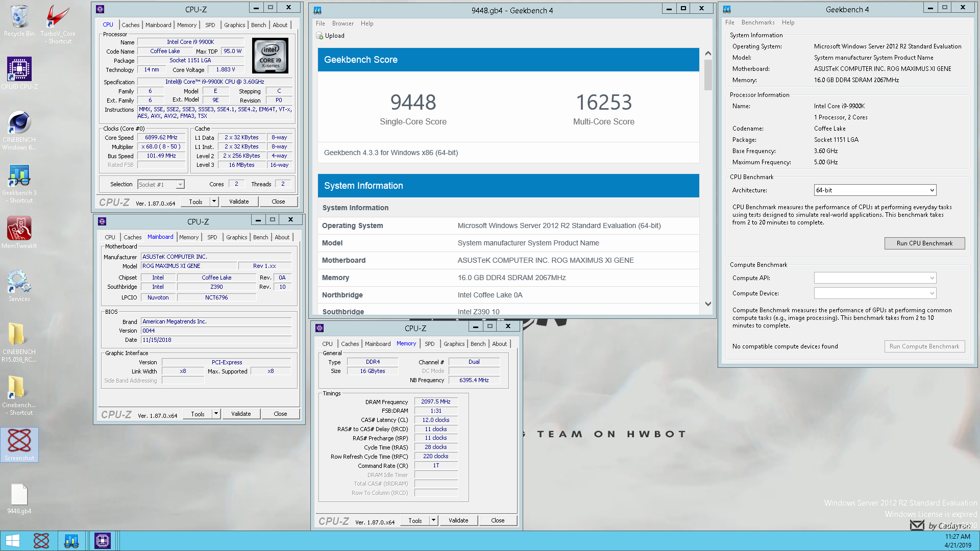Click Geekbench title icon of 9448.gb4 window
980x551 pixels.
(317, 10)
